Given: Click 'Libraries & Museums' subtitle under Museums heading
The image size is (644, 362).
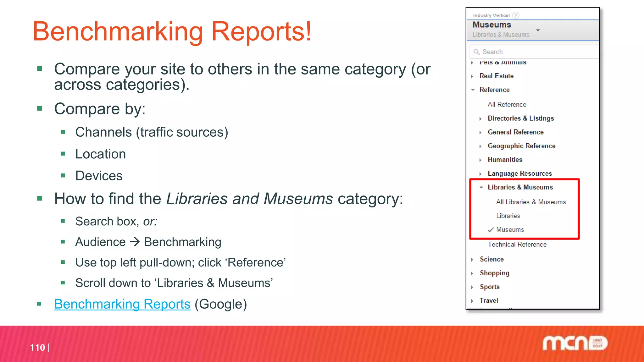Looking at the screenshot, I should (x=501, y=35).
